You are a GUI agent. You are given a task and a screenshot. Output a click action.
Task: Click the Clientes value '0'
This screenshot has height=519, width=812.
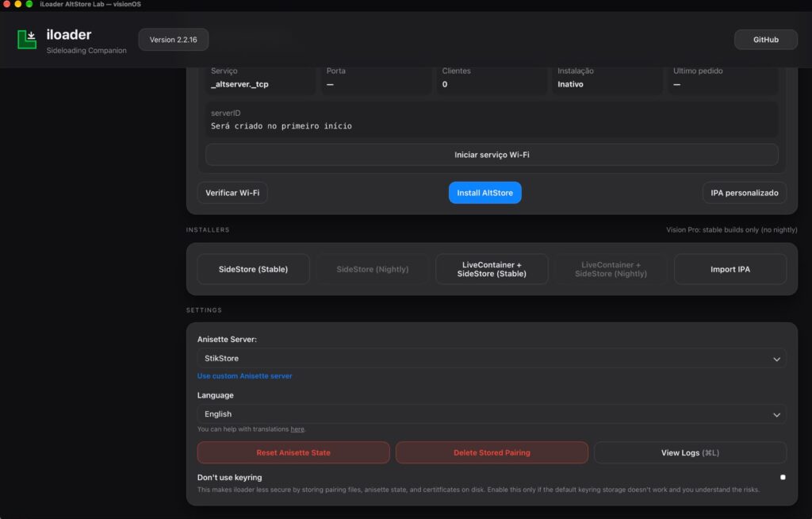445,84
